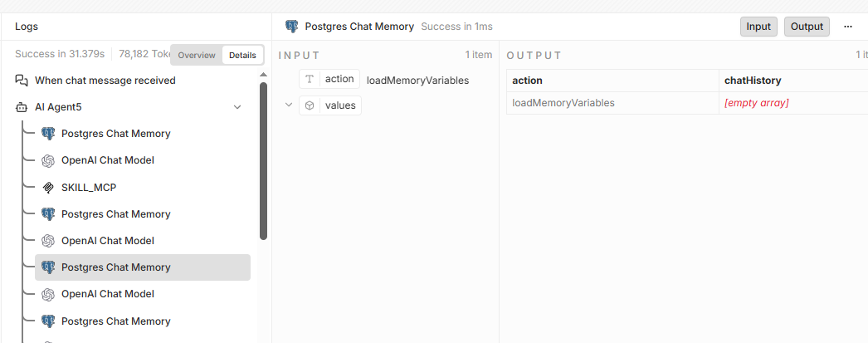
Task: Click the '[empty array]' output cell
Action: click(756, 103)
